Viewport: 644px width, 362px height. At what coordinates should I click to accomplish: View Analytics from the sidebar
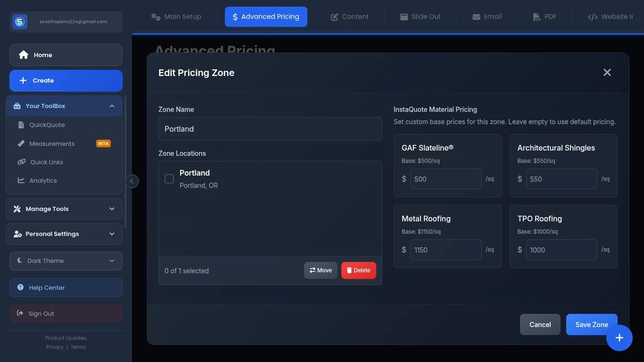click(43, 180)
